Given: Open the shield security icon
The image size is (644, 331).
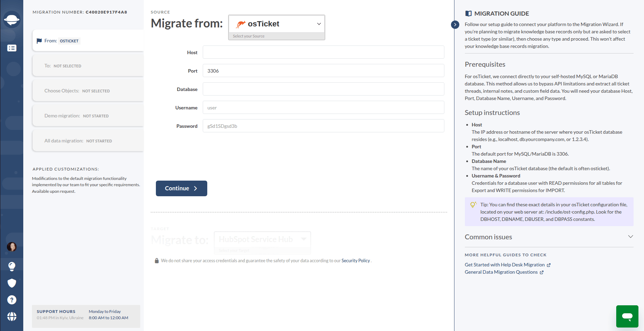Looking at the screenshot, I should pyautogui.click(x=12, y=283).
